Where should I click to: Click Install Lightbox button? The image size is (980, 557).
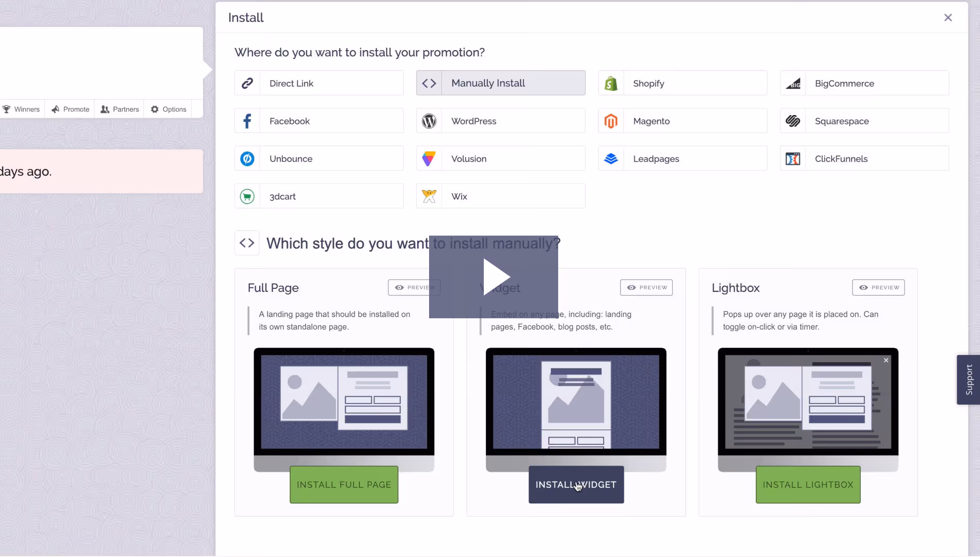(x=808, y=484)
